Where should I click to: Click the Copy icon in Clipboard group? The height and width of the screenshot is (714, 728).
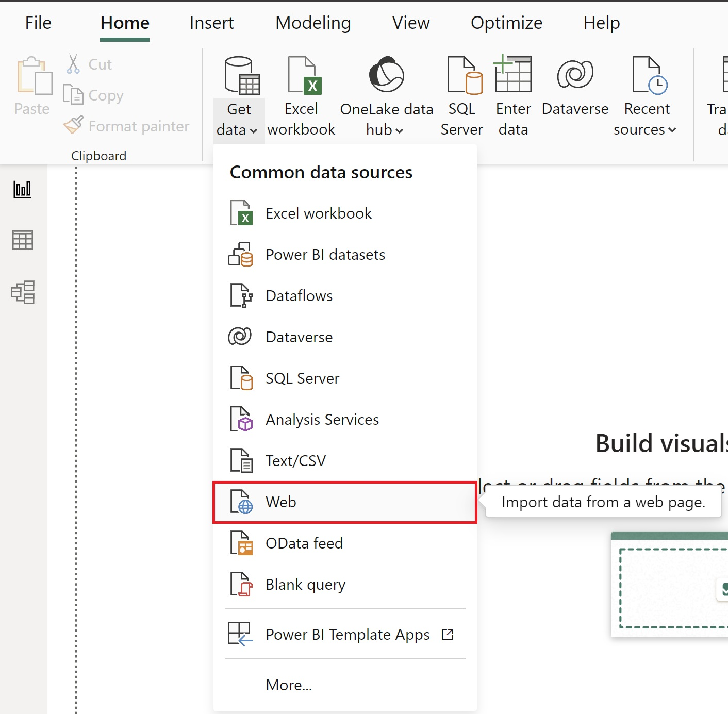[x=73, y=95]
